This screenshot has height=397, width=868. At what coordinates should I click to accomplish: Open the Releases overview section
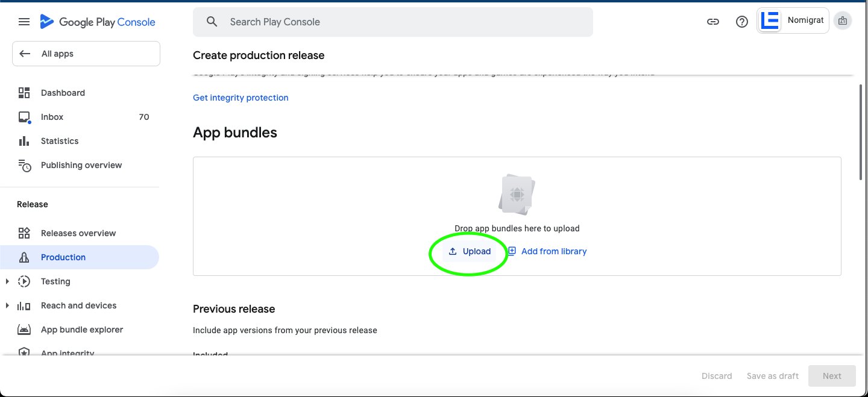click(x=78, y=233)
